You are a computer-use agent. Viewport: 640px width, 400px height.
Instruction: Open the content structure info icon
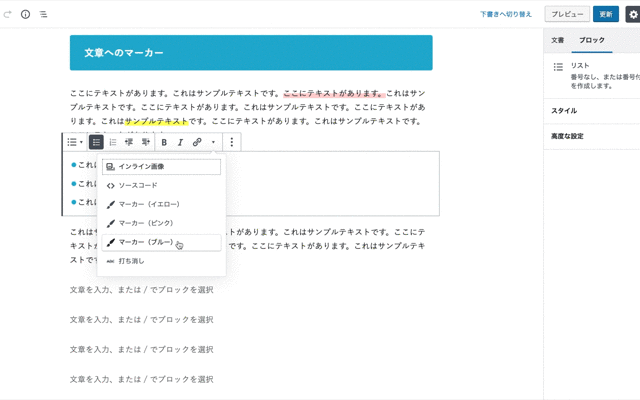pos(25,14)
